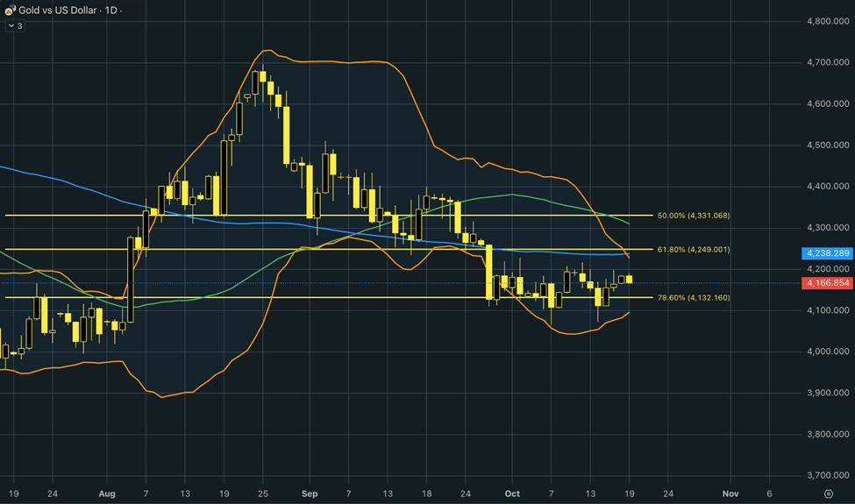855x504 pixels.
Task: Click the Gold symbol icon in chart header
Action: (x=10, y=10)
